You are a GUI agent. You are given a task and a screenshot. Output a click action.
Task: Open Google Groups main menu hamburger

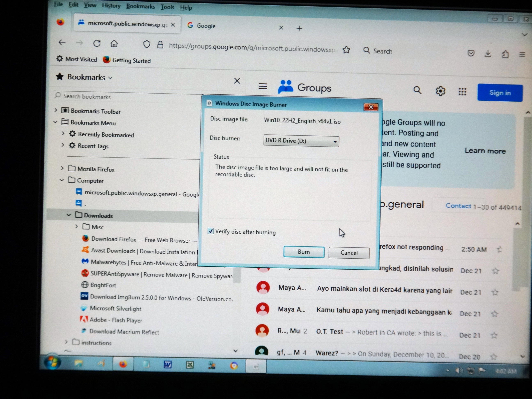[263, 86]
